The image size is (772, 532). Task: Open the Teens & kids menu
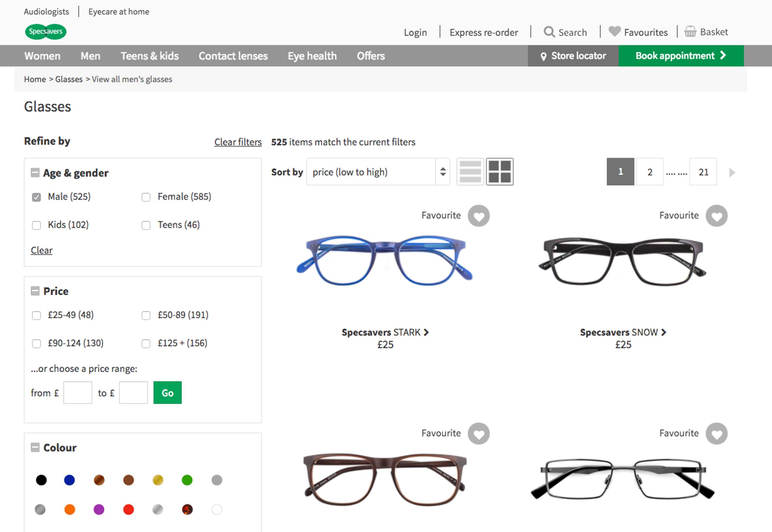pos(150,56)
